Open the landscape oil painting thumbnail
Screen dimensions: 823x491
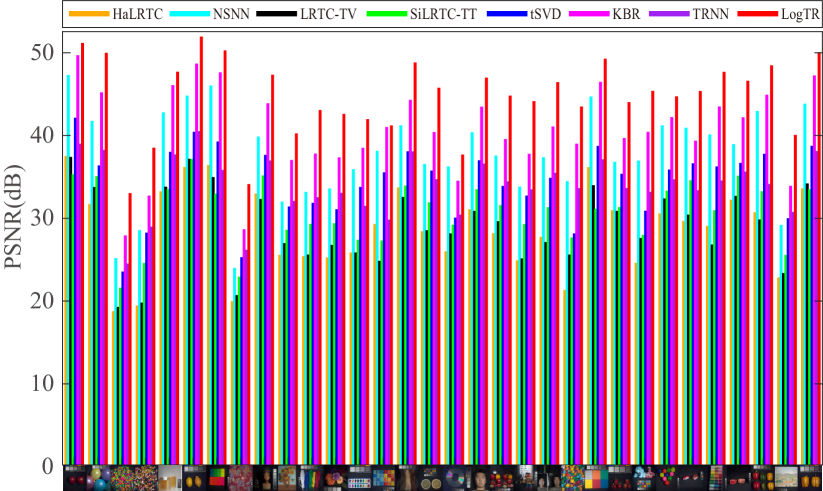pos(786,478)
